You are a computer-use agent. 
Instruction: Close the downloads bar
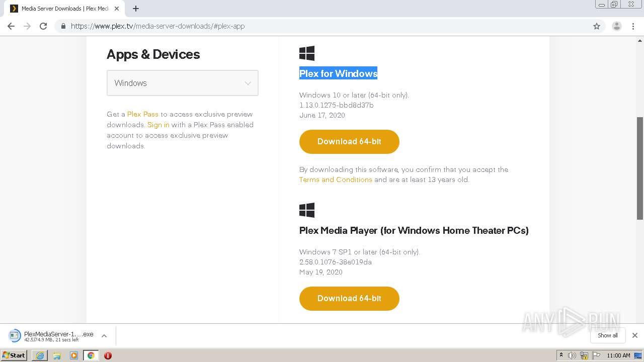635,335
